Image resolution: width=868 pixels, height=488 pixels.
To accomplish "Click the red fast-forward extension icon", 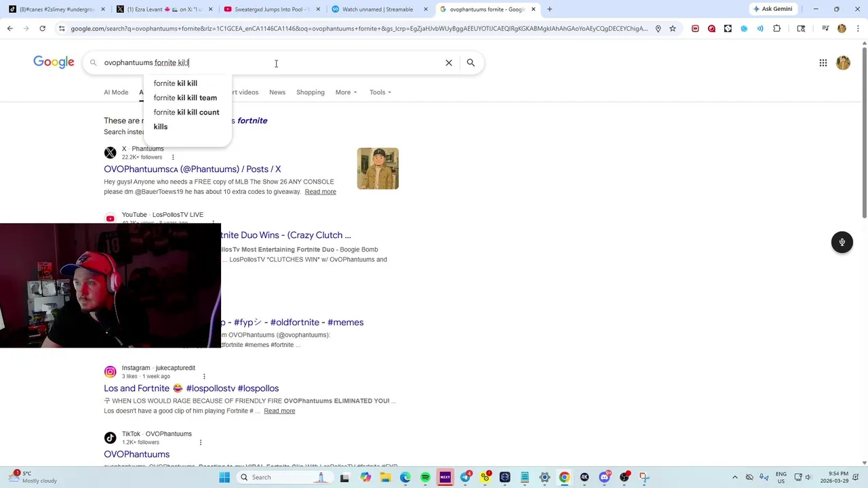I will coord(695,28).
